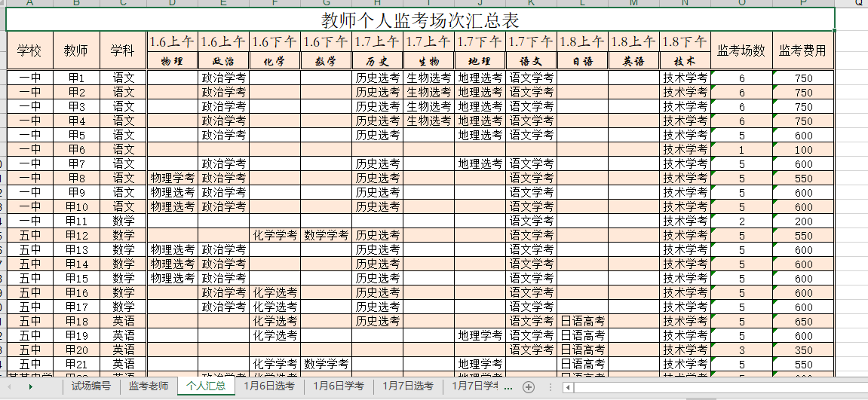Click 化学选考 in the 甲17 row
Viewport: 868px width, 400px height.
pos(275,307)
